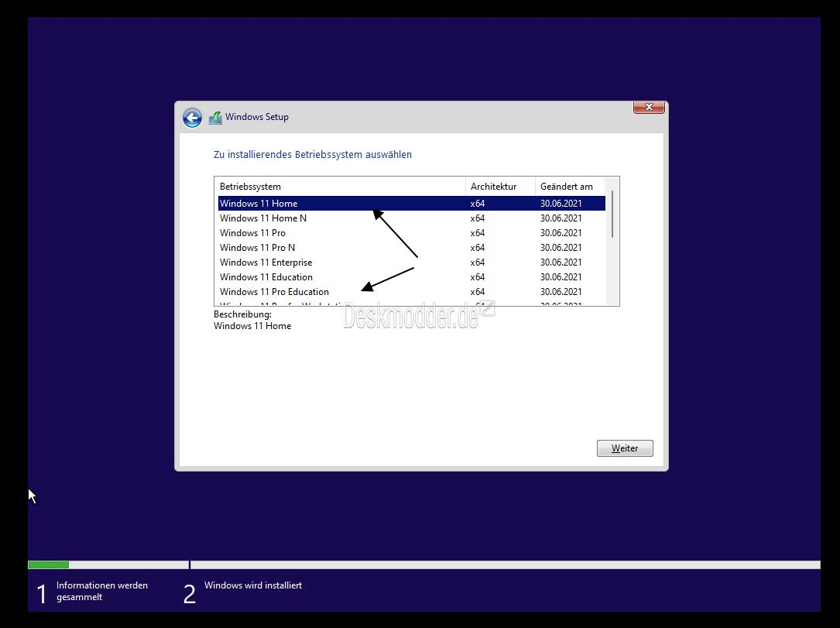The image size is (840, 628).
Task: Sort by the Geändert am column
Action: pos(570,187)
